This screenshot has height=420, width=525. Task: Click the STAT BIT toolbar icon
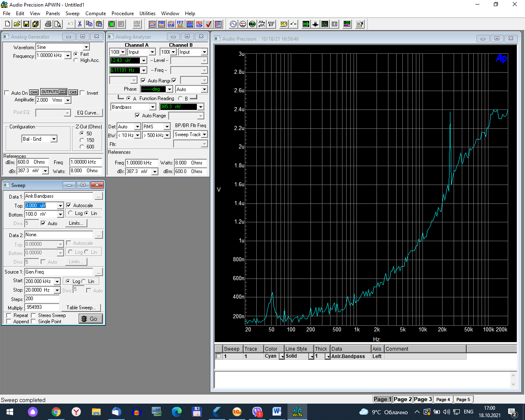[271, 24]
